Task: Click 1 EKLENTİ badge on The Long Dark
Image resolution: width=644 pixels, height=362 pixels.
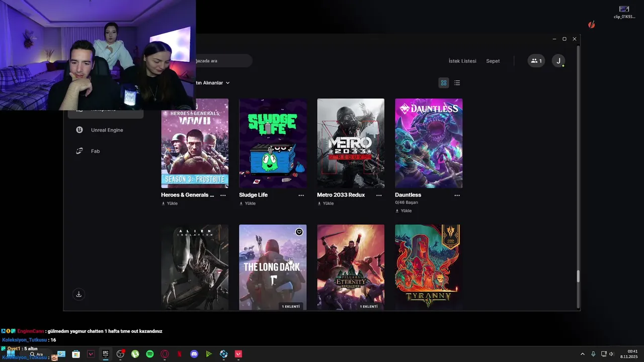Action: click(291, 306)
